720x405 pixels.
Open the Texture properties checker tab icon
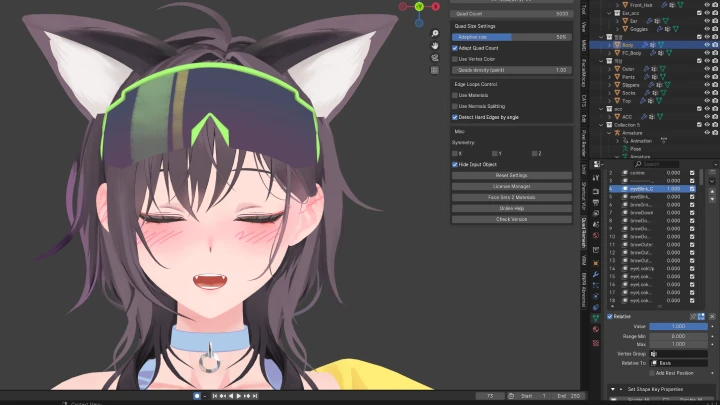pos(596,343)
